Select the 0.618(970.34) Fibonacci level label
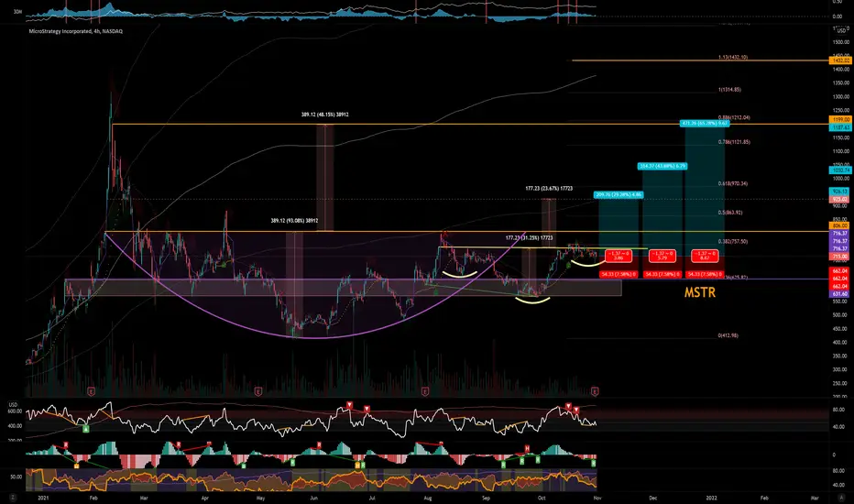The width and height of the screenshot is (854, 504). (x=732, y=183)
